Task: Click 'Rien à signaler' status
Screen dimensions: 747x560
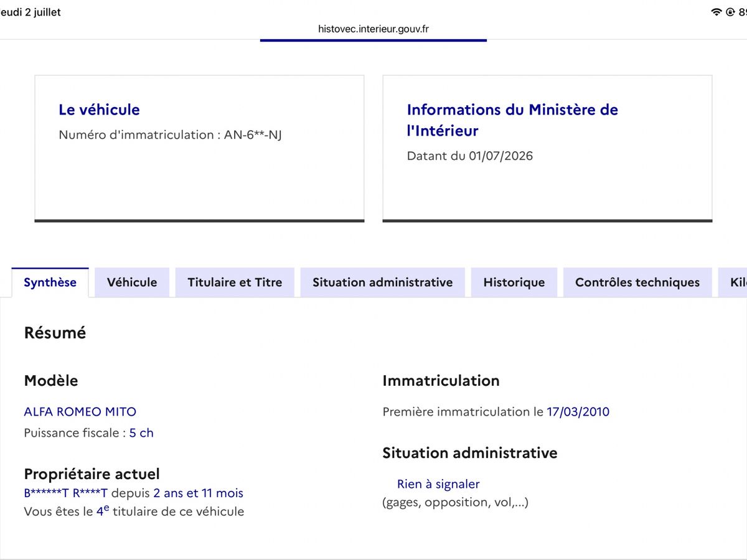Action: click(x=438, y=484)
